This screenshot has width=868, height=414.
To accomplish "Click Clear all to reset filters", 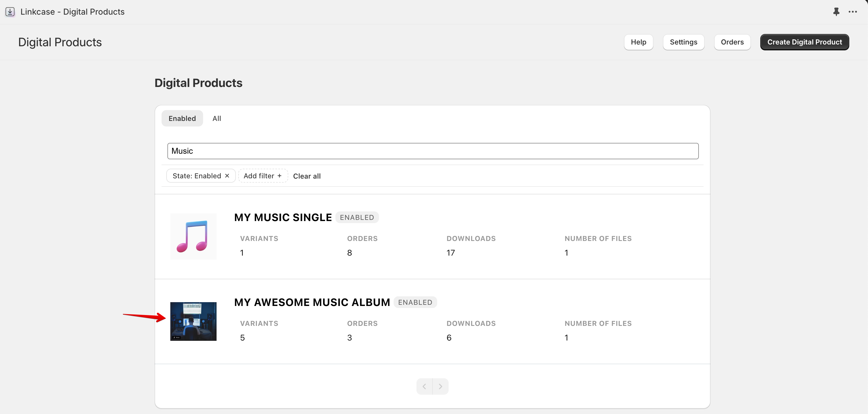I will tap(307, 176).
